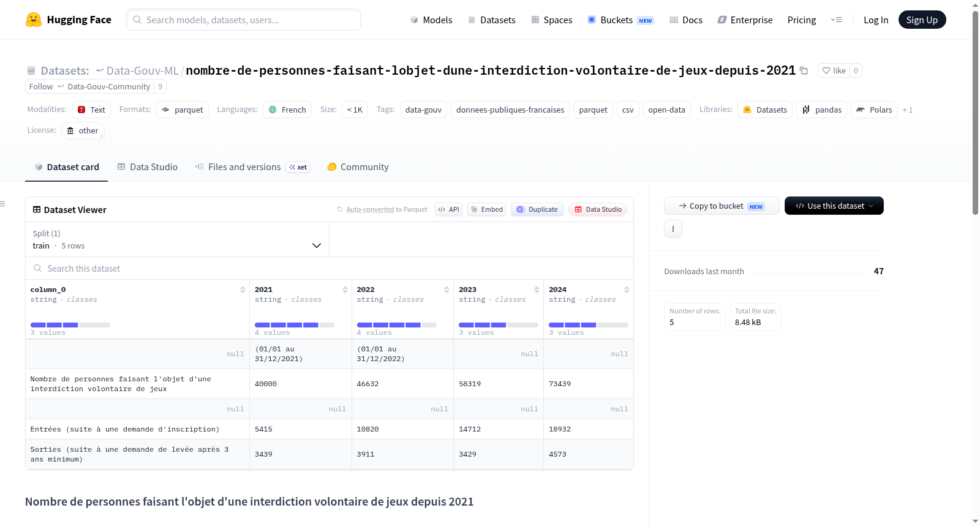Open Buckets in the top navigation

click(x=620, y=20)
